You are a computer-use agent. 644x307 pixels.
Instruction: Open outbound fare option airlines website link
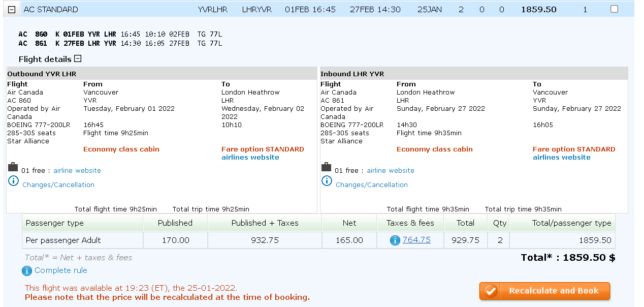tap(250, 158)
